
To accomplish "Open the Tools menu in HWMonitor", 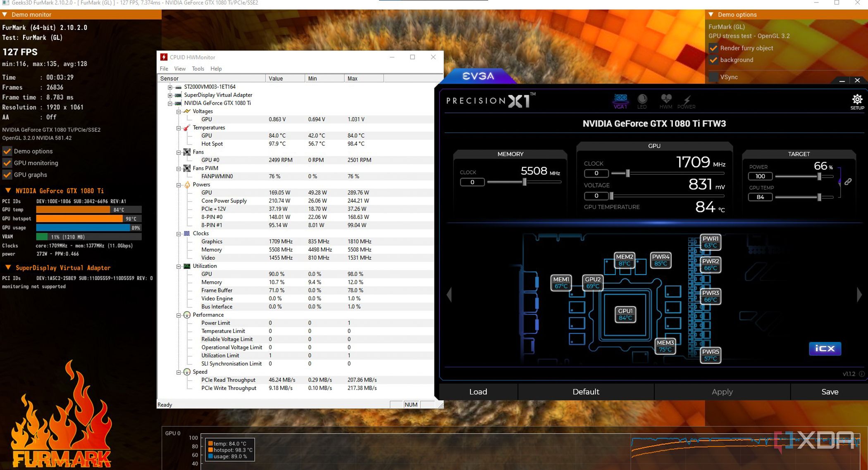I will [x=198, y=69].
